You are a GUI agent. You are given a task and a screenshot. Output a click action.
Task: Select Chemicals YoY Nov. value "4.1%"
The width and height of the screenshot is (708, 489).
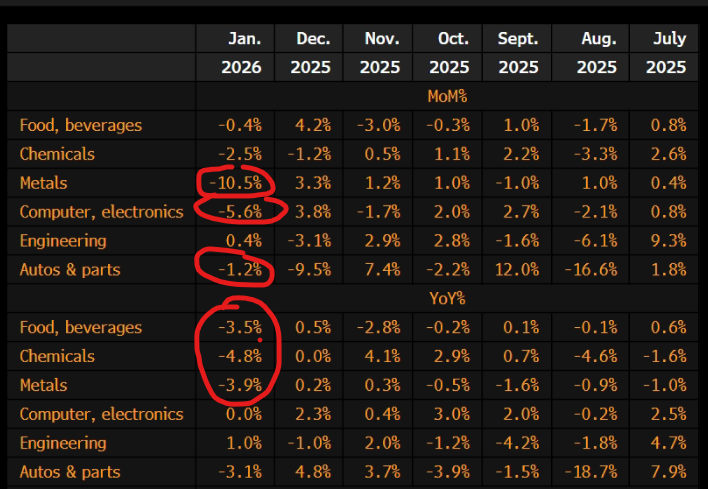382,356
